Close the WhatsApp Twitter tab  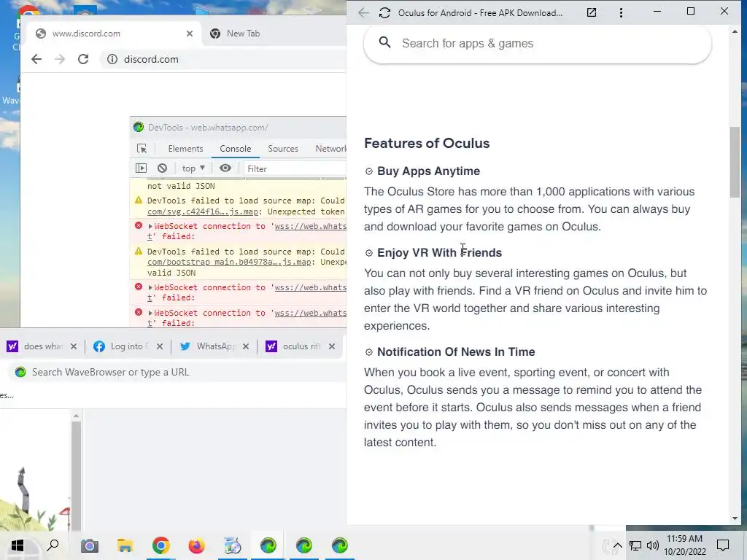[245, 346]
